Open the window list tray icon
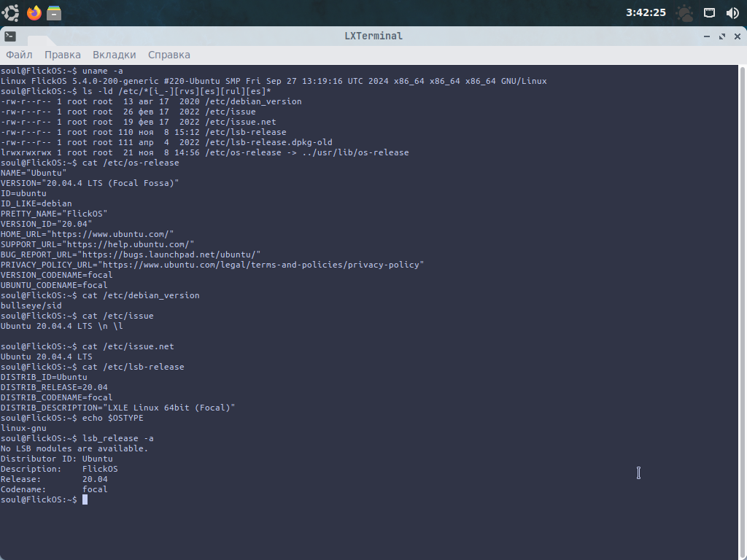 (709, 13)
